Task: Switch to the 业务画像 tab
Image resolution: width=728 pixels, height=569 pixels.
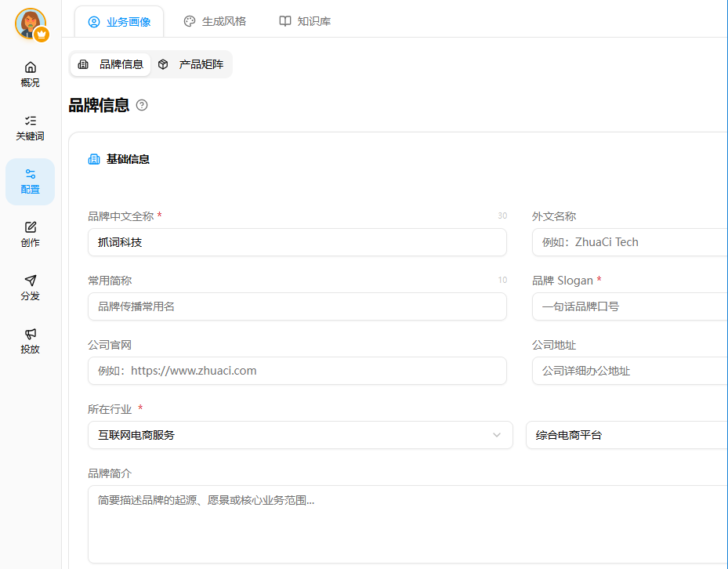Action: [119, 22]
